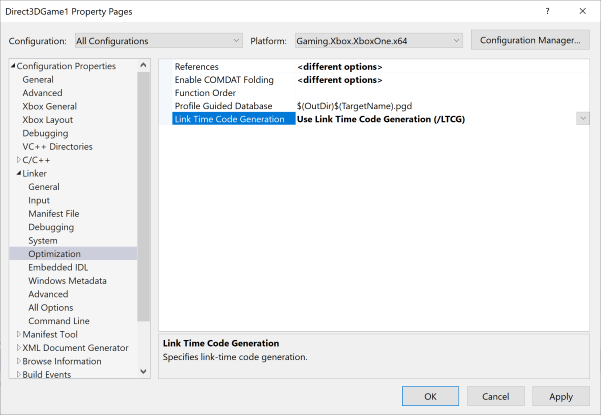Expand the Build Events node arrow

coord(19,374)
